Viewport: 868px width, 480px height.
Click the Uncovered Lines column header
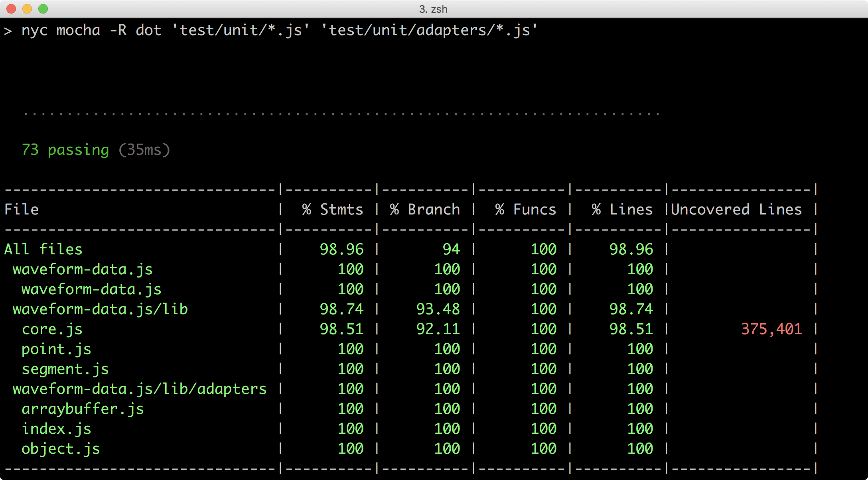[x=736, y=209]
